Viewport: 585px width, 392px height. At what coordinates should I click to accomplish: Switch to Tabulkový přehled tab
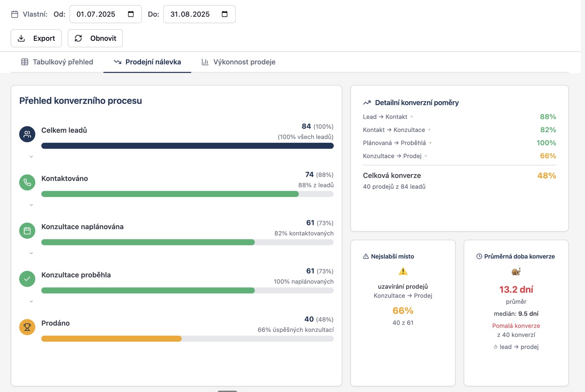pyautogui.click(x=57, y=62)
